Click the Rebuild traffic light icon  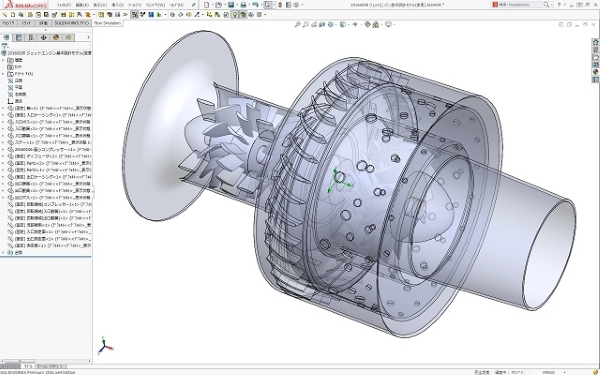click(280, 5)
